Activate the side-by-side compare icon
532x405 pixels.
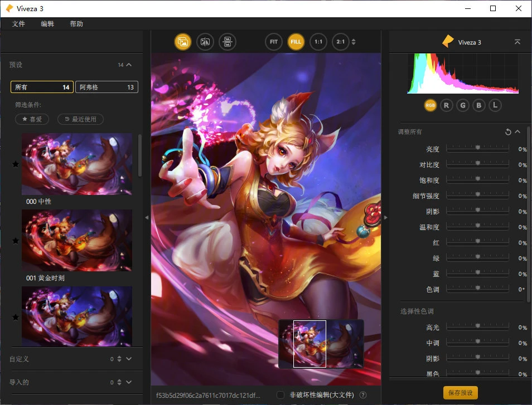[x=228, y=41]
